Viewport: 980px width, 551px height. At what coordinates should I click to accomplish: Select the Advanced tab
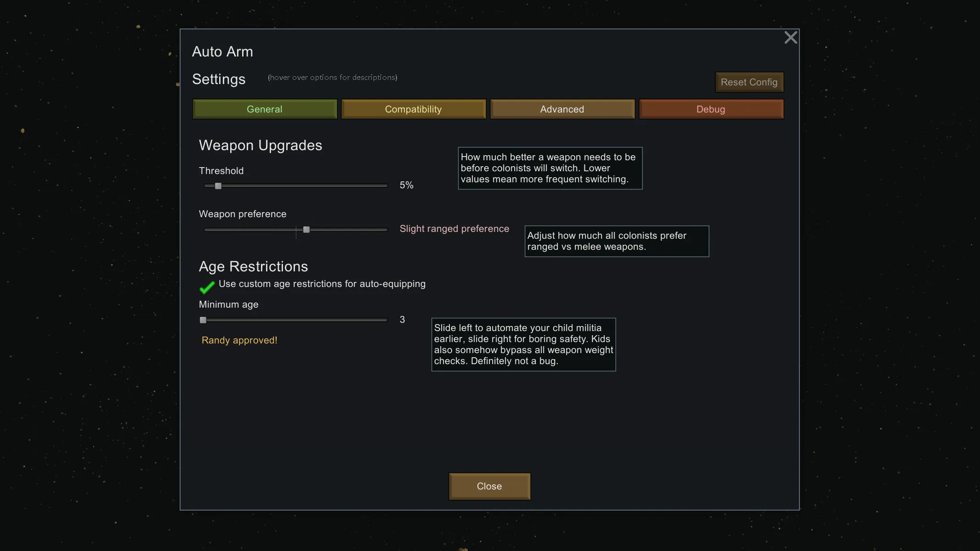click(562, 109)
